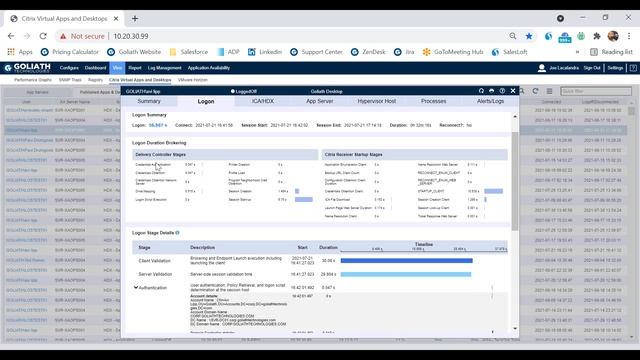Click the View menu item
Viewport: 640px width, 360px height.
117,68
